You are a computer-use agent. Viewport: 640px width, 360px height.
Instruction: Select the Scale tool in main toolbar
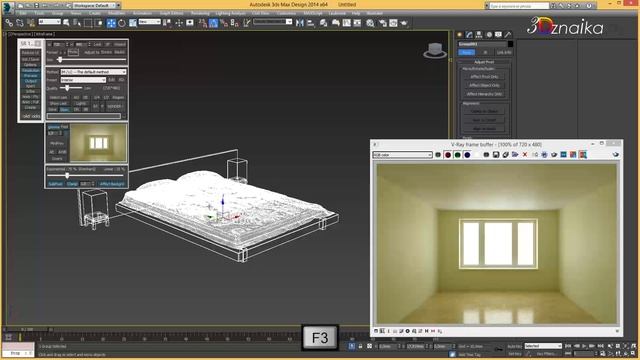[x=133, y=23]
